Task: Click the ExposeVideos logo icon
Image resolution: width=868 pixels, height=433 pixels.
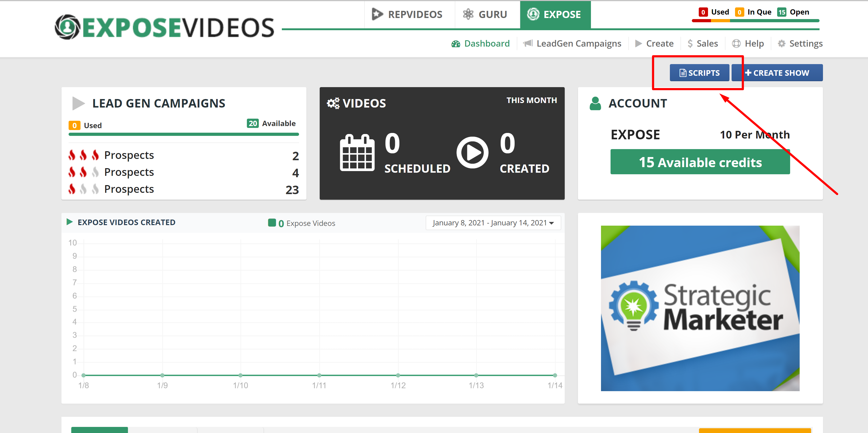Action: click(68, 27)
